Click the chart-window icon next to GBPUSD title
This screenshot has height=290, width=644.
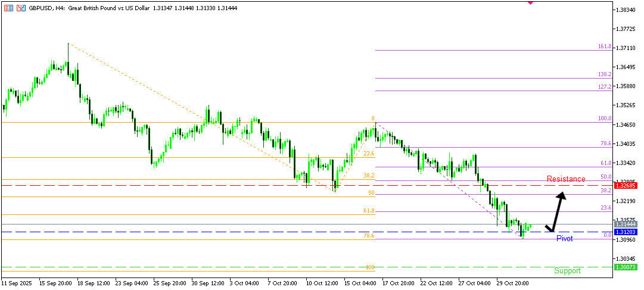click(21, 8)
